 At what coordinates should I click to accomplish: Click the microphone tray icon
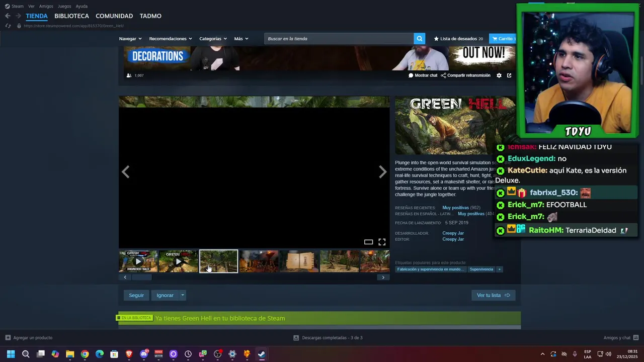(x=575, y=354)
